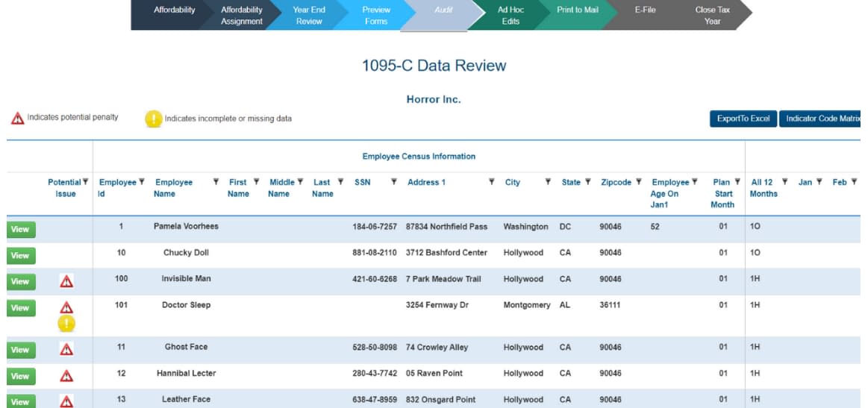This screenshot has height=408, width=868.
Task: Open the Indicator Code Matrix
Action: pos(822,119)
